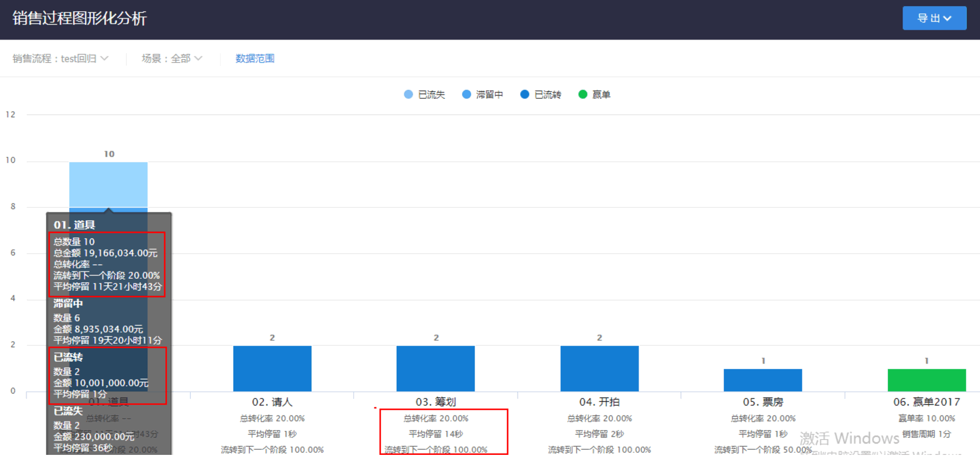Toggle the 赢单 legend series
980x460 pixels.
click(x=594, y=94)
